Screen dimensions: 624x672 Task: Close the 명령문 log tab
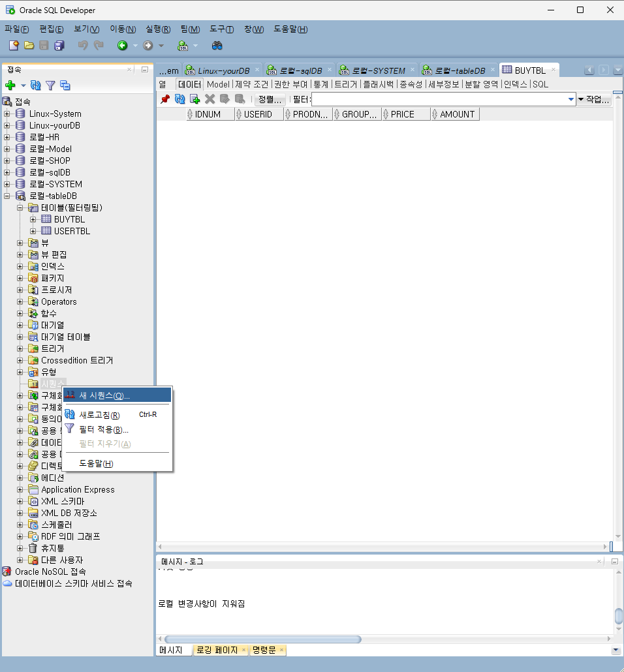point(281,650)
